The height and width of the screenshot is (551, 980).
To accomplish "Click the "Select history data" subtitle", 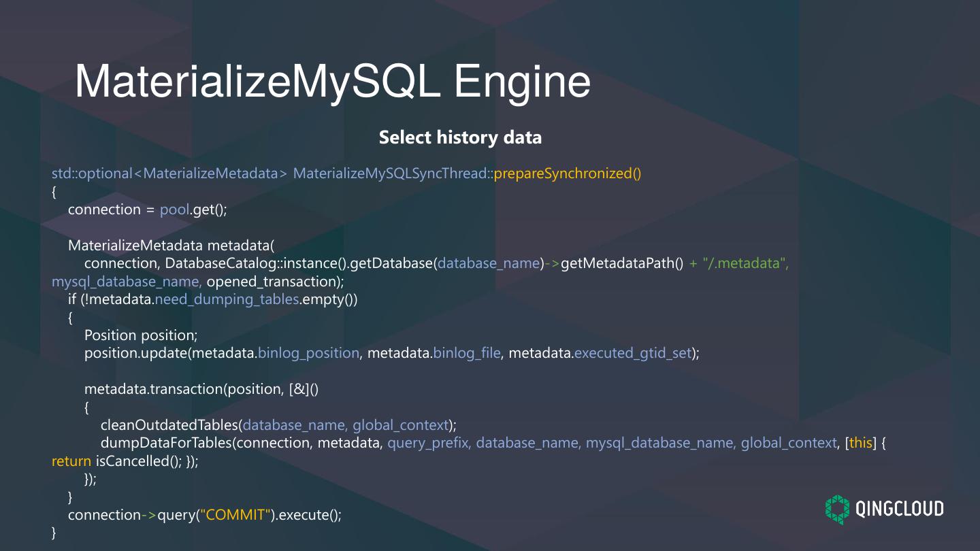I will coord(460,137).
